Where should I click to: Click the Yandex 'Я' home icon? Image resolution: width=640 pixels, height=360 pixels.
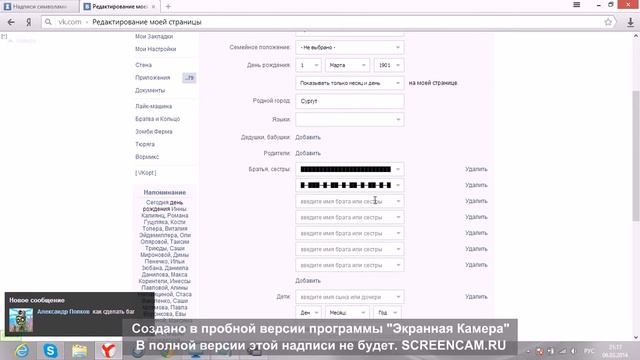[x=29, y=22]
